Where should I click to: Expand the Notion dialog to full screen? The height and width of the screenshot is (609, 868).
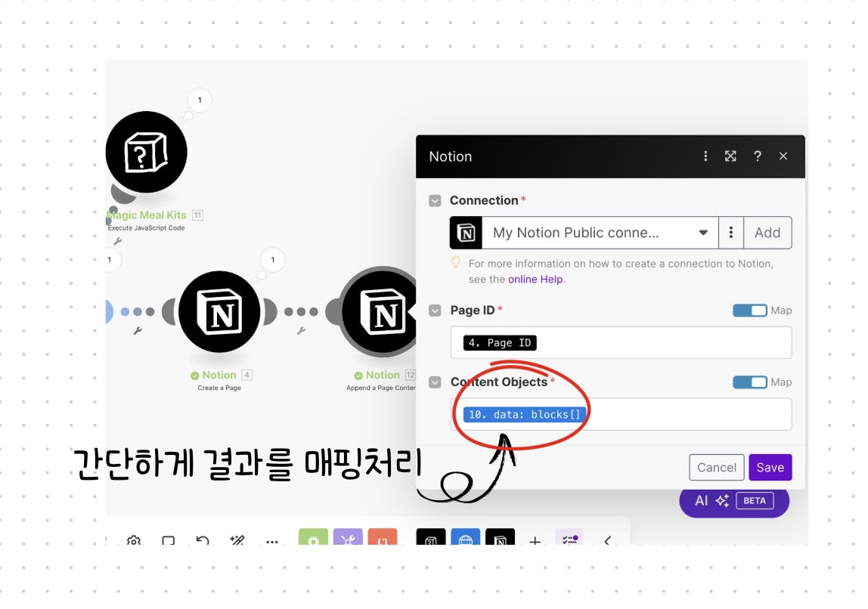tap(730, 156)
